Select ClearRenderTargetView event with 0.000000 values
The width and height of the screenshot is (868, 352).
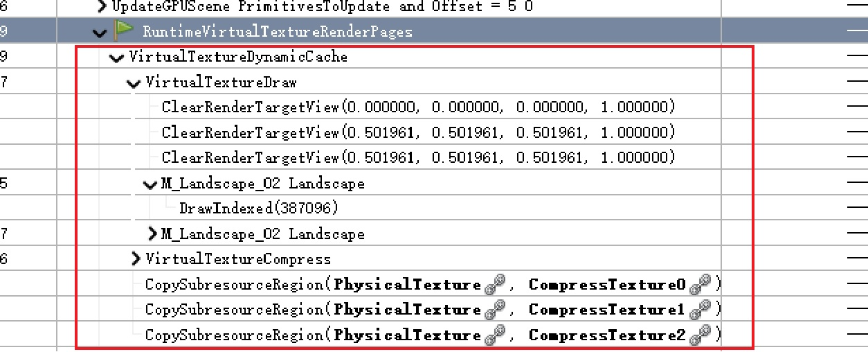coord(418,107)
